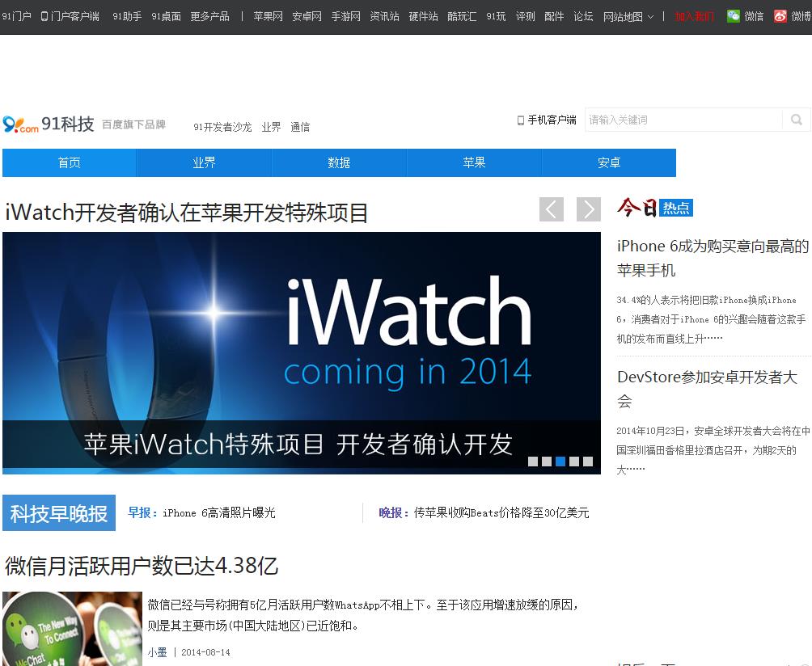Screen dimensions: 812x666
Task: Open hot story iPhone 6成为购买意向最高的
Action: point(713,258)
